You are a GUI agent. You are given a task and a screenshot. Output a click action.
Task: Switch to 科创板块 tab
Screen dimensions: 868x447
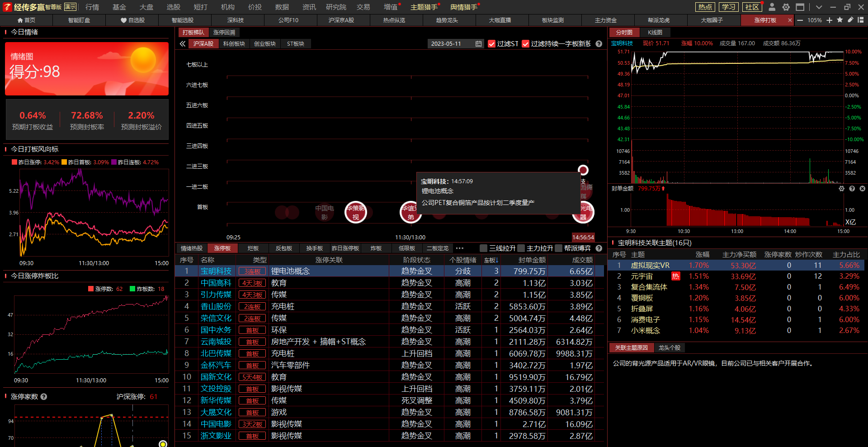click(234, 44)
